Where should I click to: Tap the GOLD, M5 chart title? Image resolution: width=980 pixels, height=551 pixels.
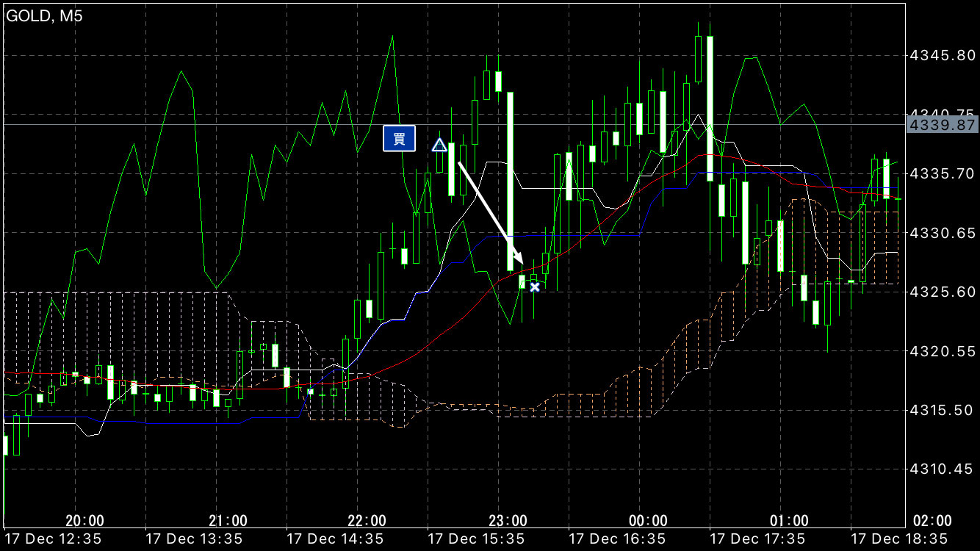[45, 16]
